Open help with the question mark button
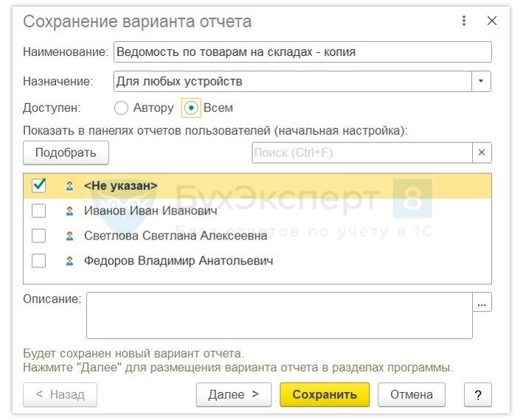 478,395
